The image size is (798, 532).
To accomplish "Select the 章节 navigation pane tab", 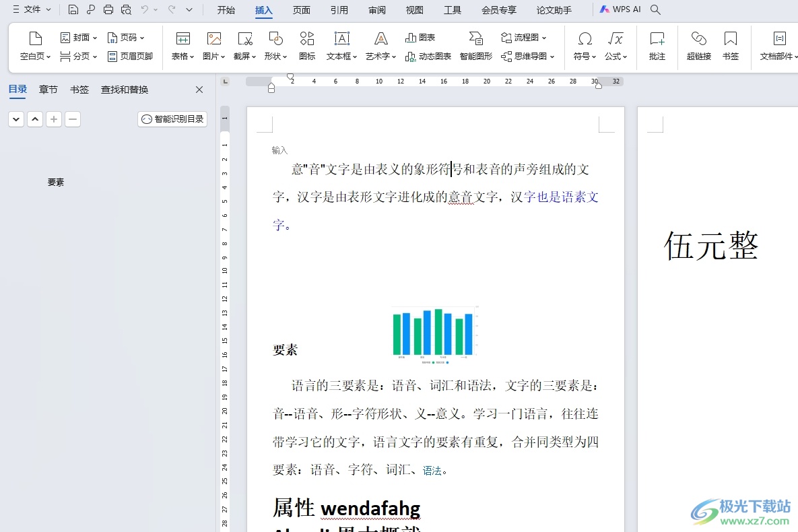I will click(x=48, y=90).
